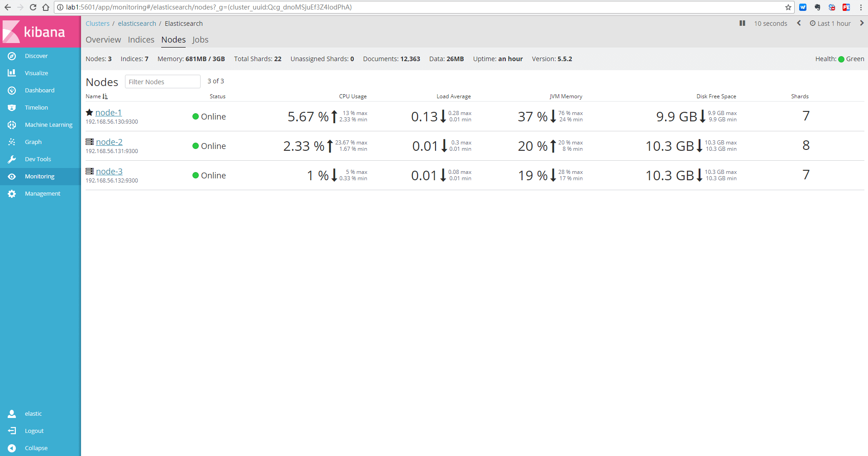868x456 pixels.
Task: Click the browser back arrow
Action: tap(8, 7)
